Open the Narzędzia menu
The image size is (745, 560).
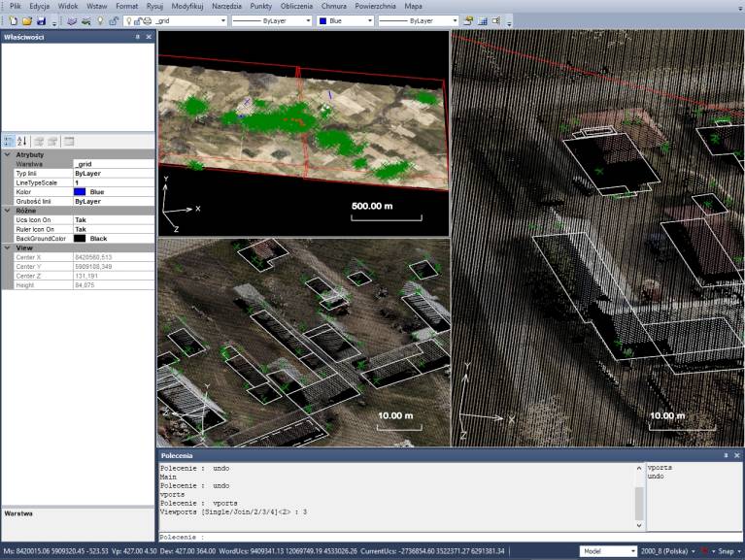tap(226, 6)
